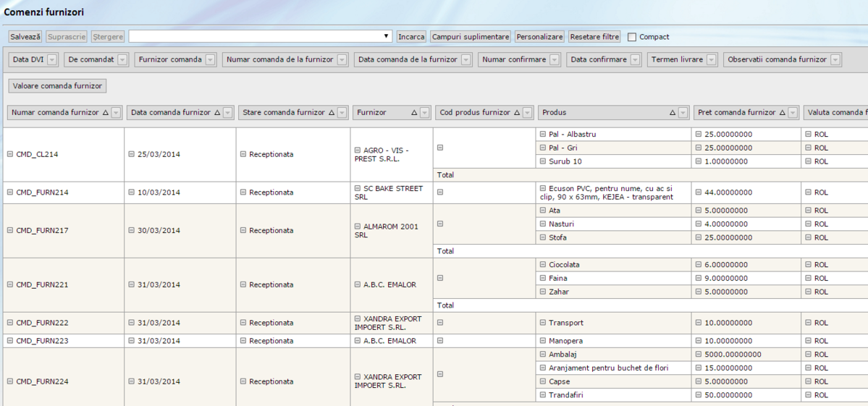Click sort triangle on Pret comanda furnizor column

(782, 113)
